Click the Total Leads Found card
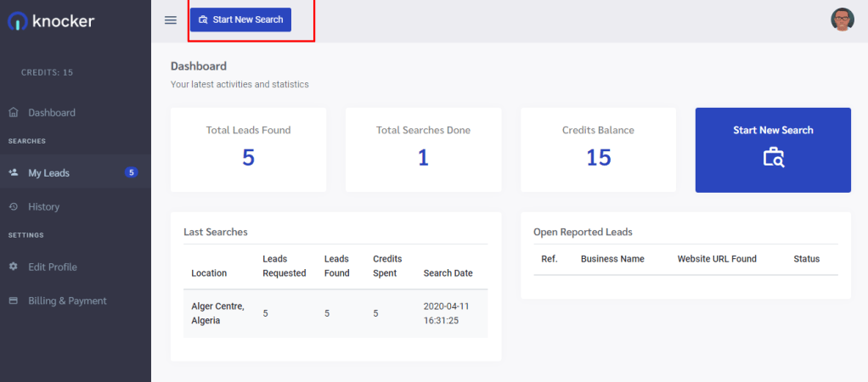This screenshot has width=868, height=382. (248, 149)
